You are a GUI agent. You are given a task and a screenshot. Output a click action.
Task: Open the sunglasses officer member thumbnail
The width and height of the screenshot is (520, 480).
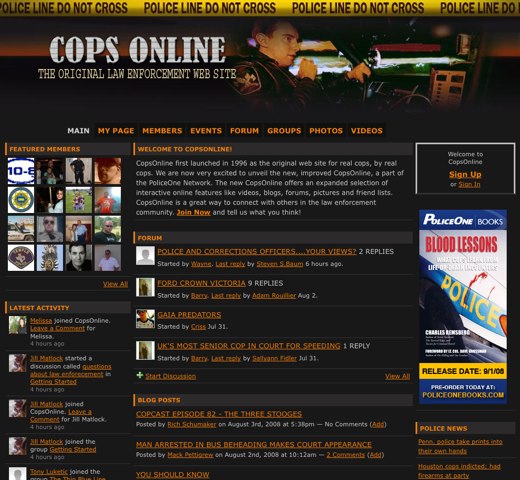tap(50, 229)
